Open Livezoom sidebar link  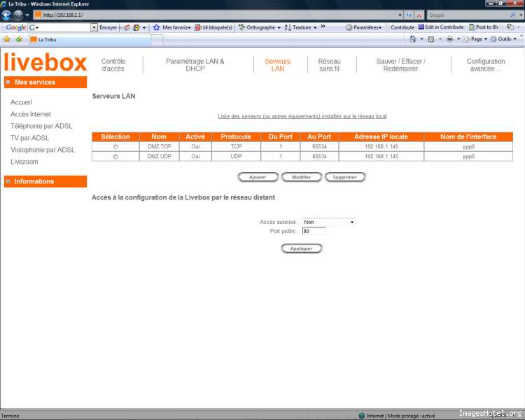(x=24, y=162)
